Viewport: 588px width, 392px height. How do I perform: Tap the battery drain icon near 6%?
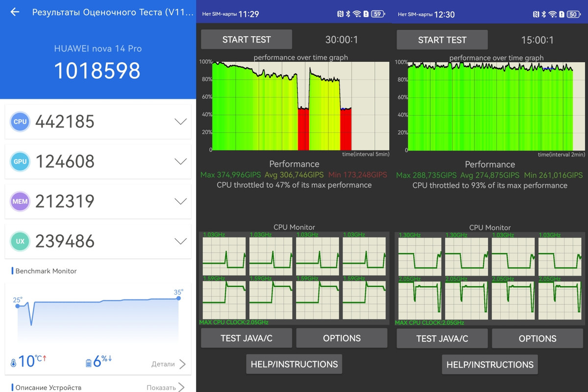click(89, 363)
